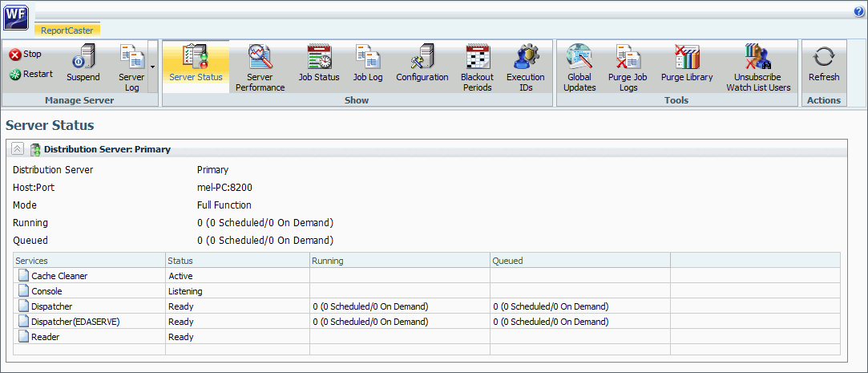Open Execution IDs
This screenshot has height=373, width=868.
click(525, 67)
